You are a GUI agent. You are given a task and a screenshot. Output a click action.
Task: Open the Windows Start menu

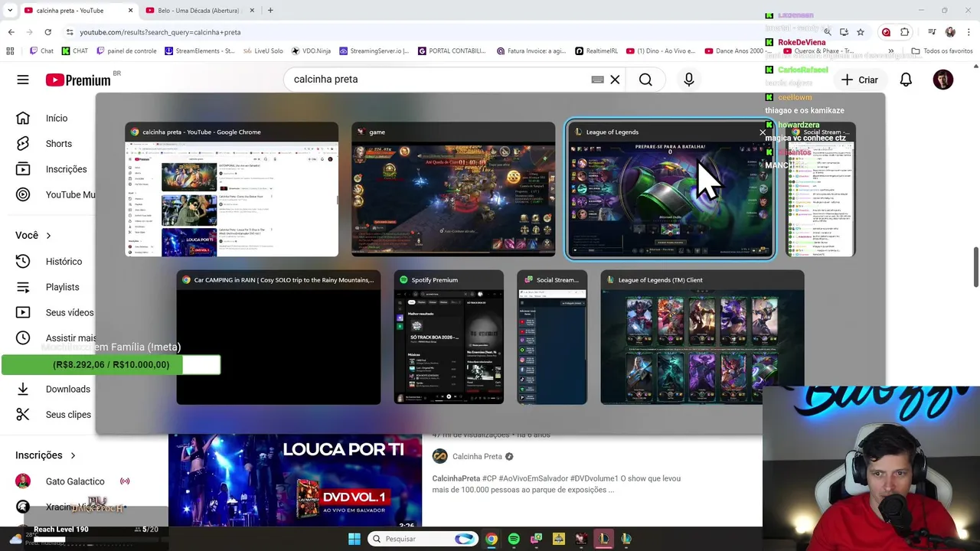coord(354,539)
